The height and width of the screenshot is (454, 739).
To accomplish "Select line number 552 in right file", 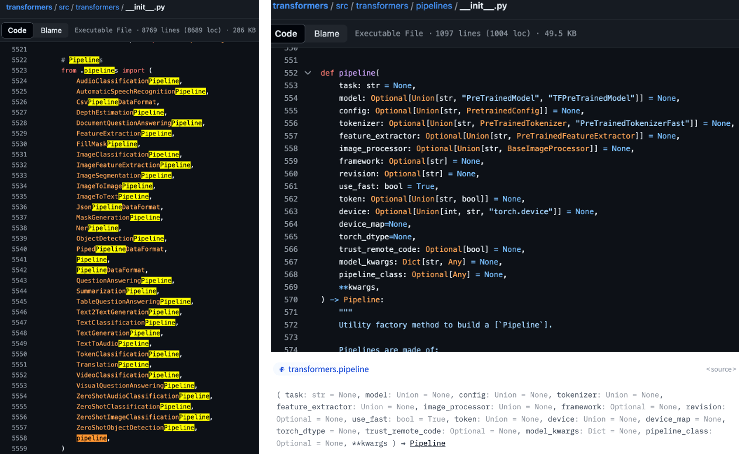I will (x=291, y=73).
